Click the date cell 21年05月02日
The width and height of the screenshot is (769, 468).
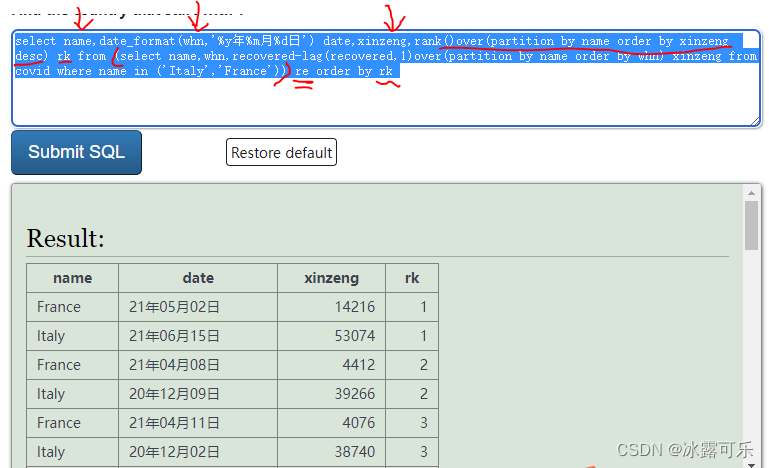(198, 307)
